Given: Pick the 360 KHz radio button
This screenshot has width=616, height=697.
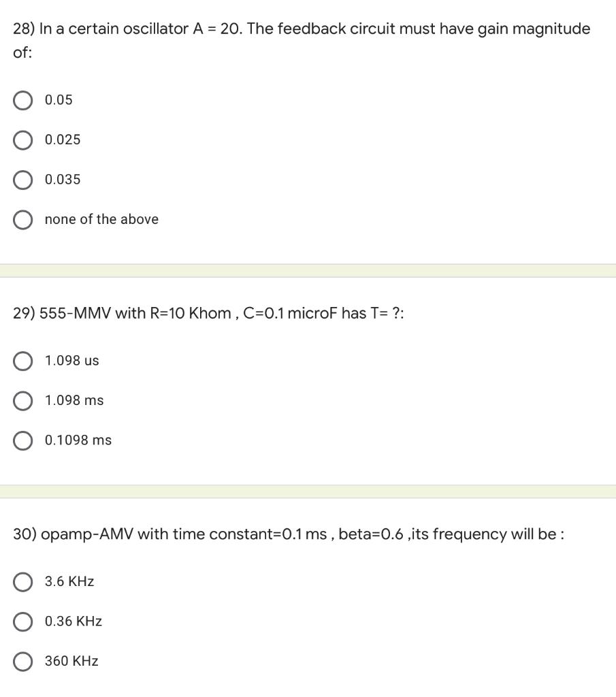Looking at the screenshot, I should coord(22,662).
